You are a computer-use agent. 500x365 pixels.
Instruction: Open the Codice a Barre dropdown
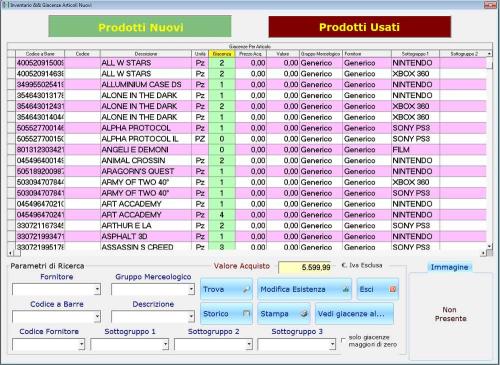[x=97, y=317]
